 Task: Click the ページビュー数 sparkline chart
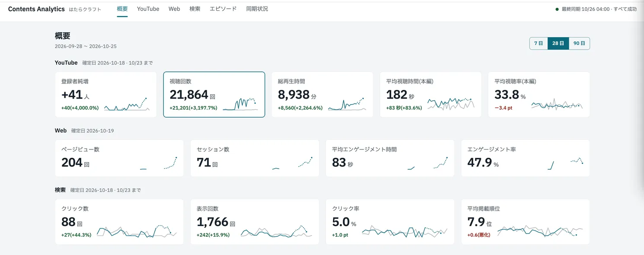coord(159,163)
